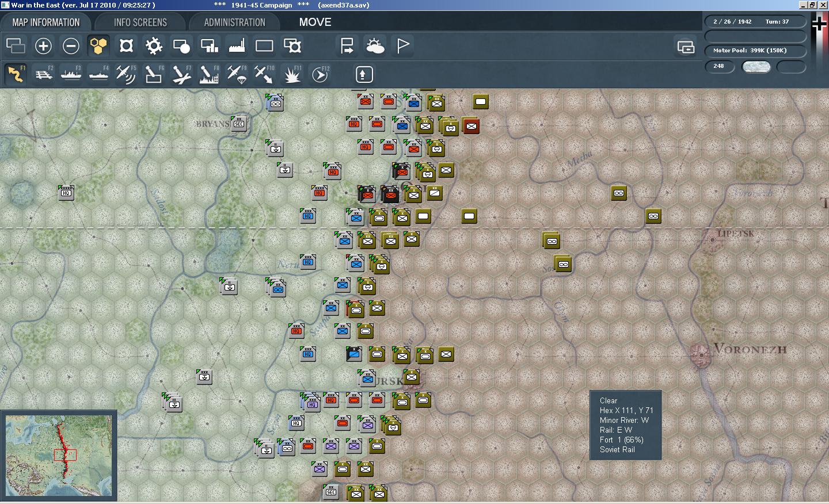Click the 'Fort 1 (66%)' tooltip line

[x=621, y=440]
